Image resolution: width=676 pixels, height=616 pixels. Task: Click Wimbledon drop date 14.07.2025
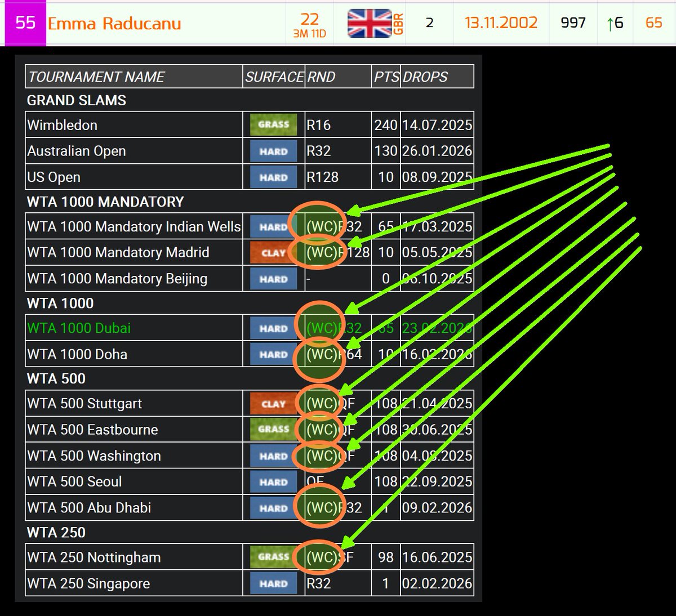click(437, 125)
